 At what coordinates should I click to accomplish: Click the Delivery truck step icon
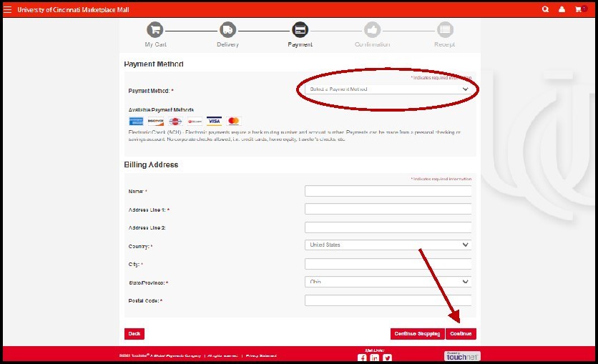[x=227, y=30]
